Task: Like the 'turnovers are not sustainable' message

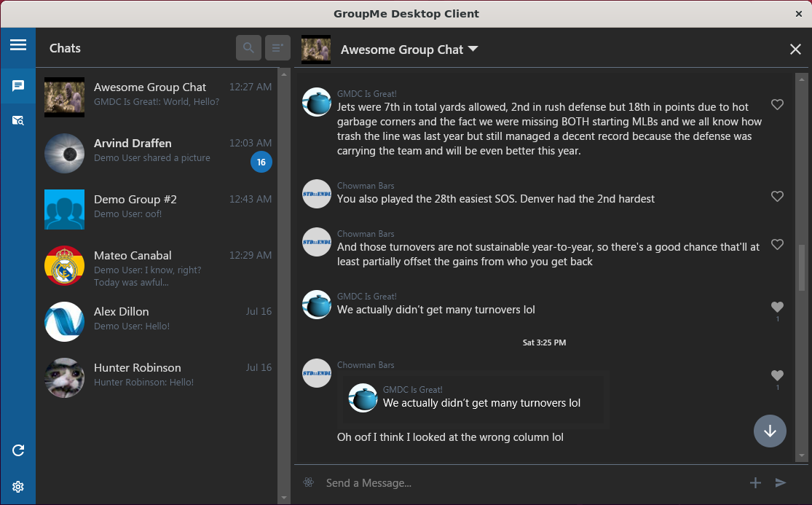Action: coord(777,244)
